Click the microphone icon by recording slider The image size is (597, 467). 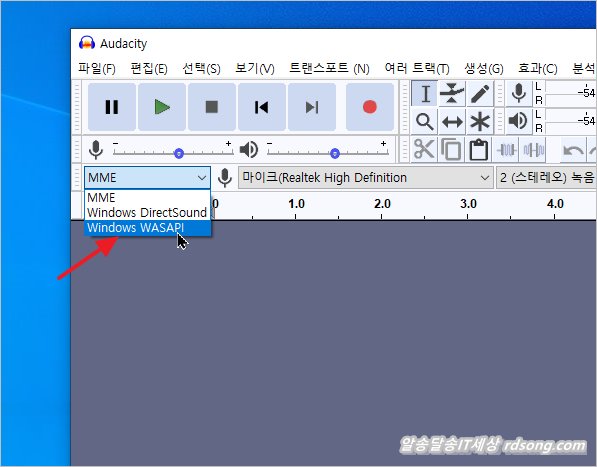click(96, 150)
